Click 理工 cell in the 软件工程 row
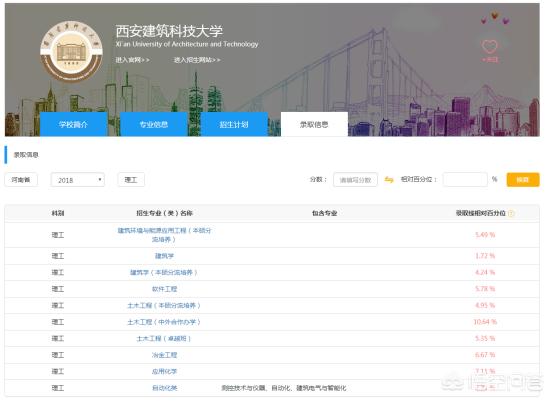 coord(58,289)
